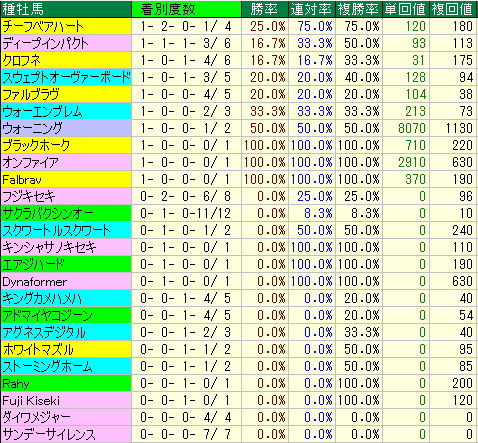Click the 175 place return for クロフネ
The height and width of the screenshot is (443, 478).
462,60
